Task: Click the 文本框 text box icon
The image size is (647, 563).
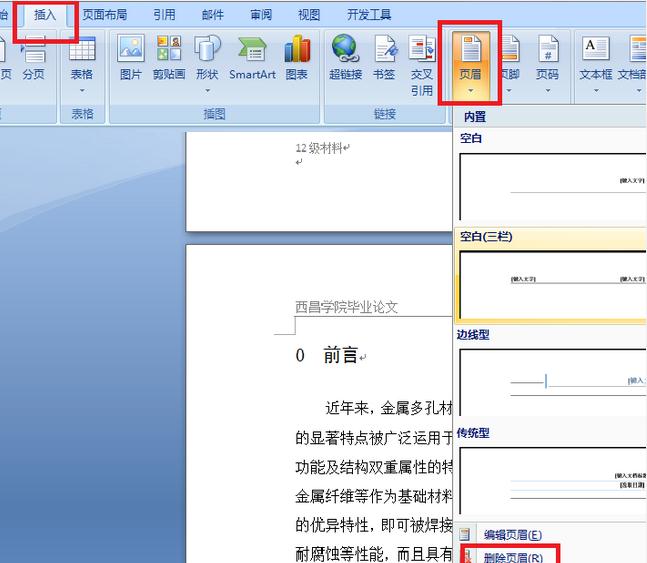Action: (595, 49)
